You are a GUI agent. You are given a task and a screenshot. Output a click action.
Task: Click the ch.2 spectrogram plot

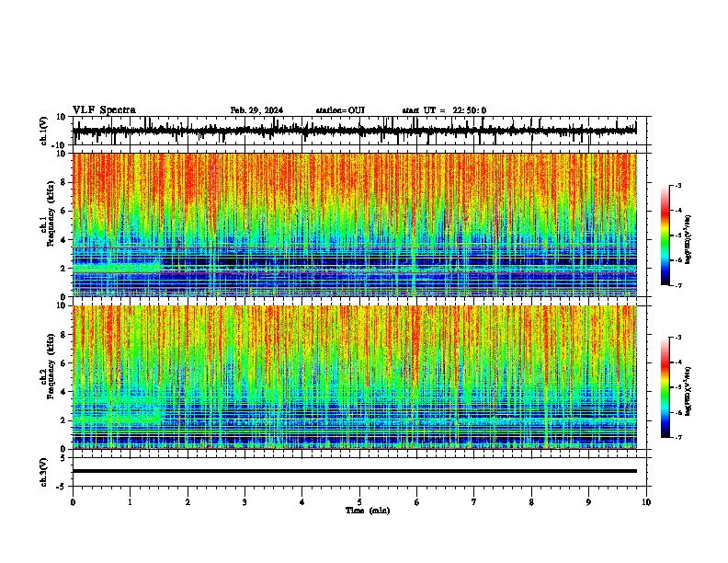point(354,377)
